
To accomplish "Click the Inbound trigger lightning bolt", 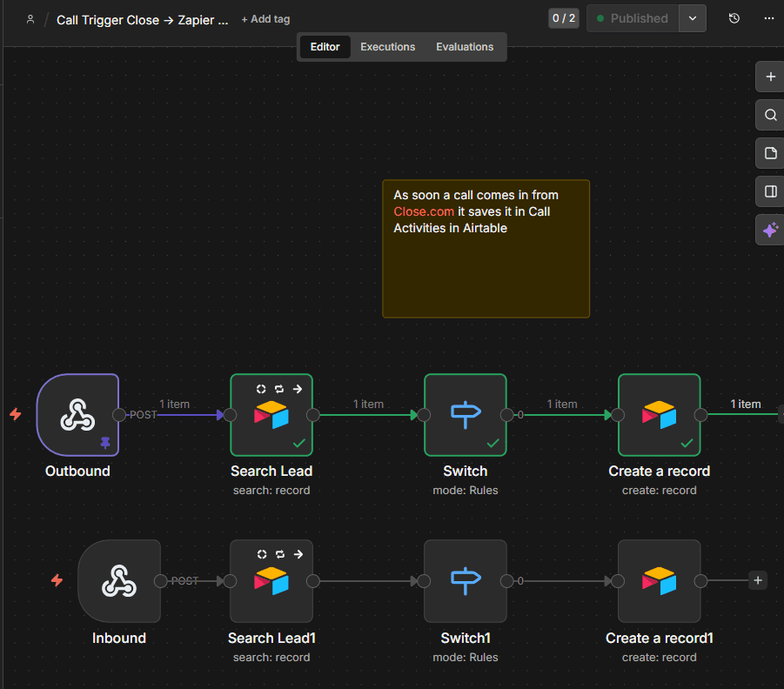I will click(x=57, y=580).
